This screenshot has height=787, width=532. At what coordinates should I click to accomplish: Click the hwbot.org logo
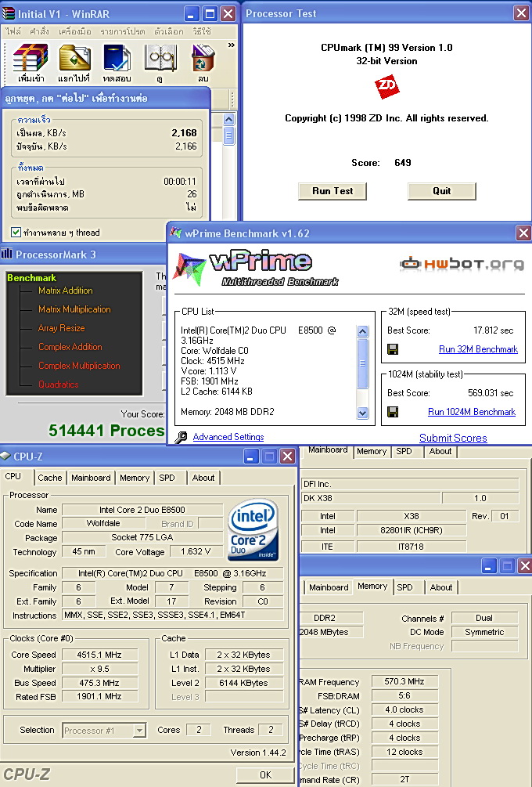click(x=462, y=263)
